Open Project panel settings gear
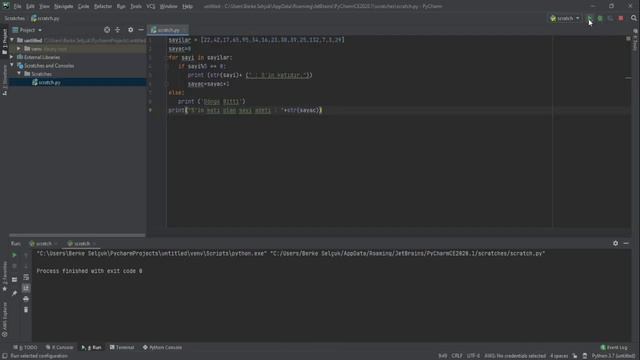This screenshot has height=360, width=640. click(x=131, y=30)
